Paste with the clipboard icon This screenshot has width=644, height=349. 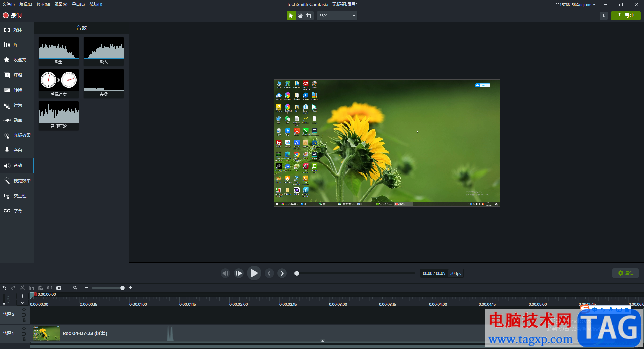click(x=41, y=288)
